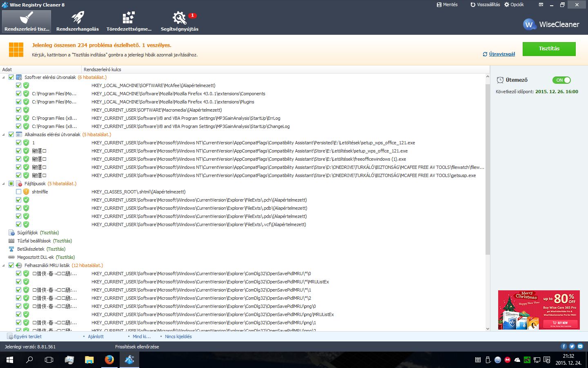Open the Segítségnyújtás tab
588x368 pixels.
pyautogui.click(x=180, y=21)
